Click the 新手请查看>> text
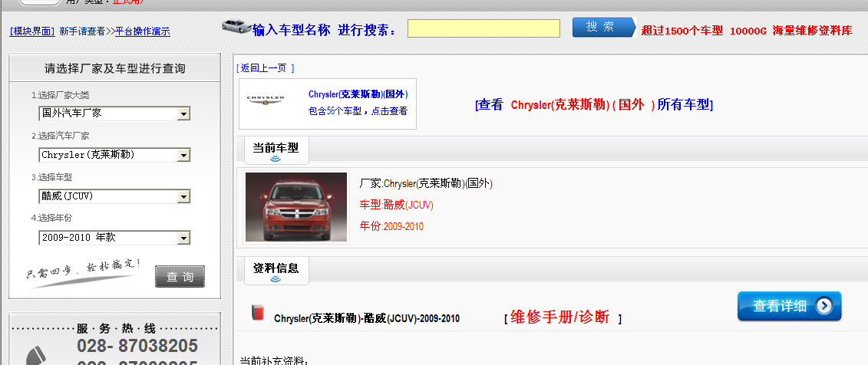868x365 pixels. click(x=87, y=31)
